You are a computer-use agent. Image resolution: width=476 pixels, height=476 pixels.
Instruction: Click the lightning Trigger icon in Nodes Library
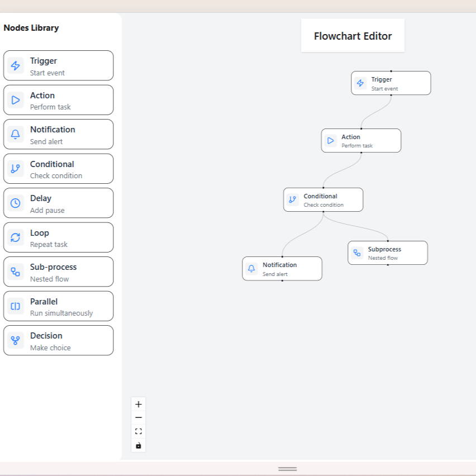point(16,66)
